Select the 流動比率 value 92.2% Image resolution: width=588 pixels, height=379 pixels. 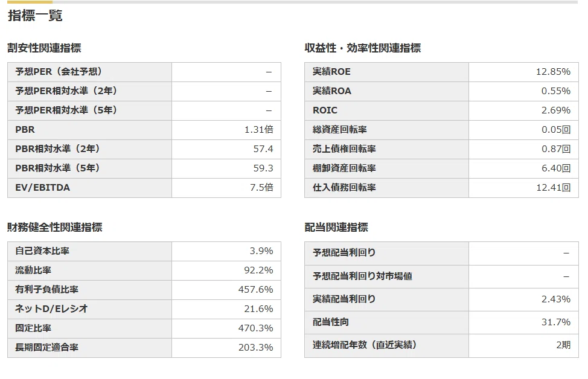tap(258, 270)
